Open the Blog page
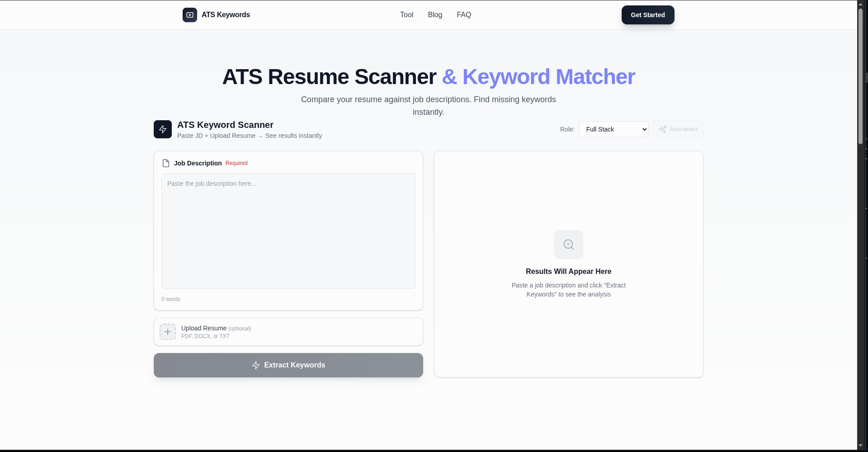The image size is (868, 452). (x=434, y=14)
